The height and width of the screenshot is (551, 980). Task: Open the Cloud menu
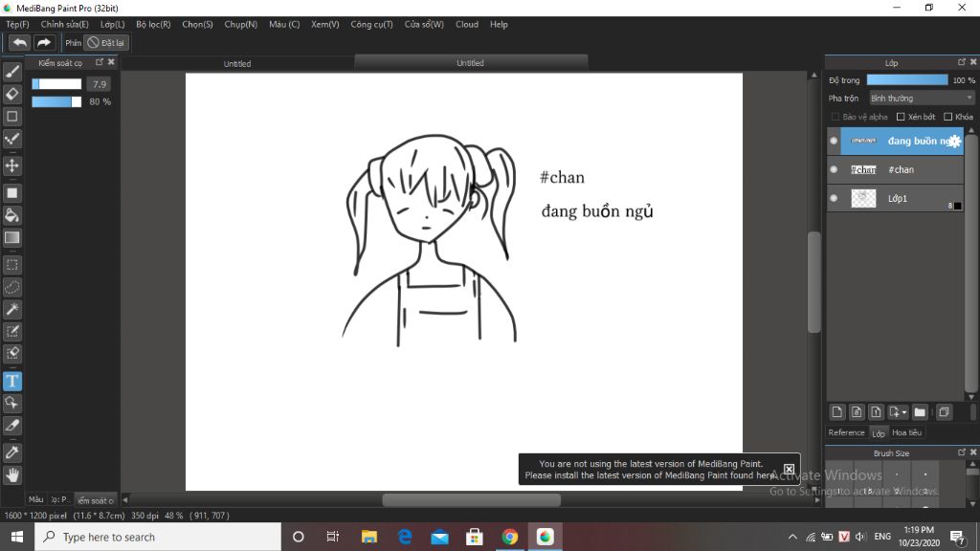467,24
